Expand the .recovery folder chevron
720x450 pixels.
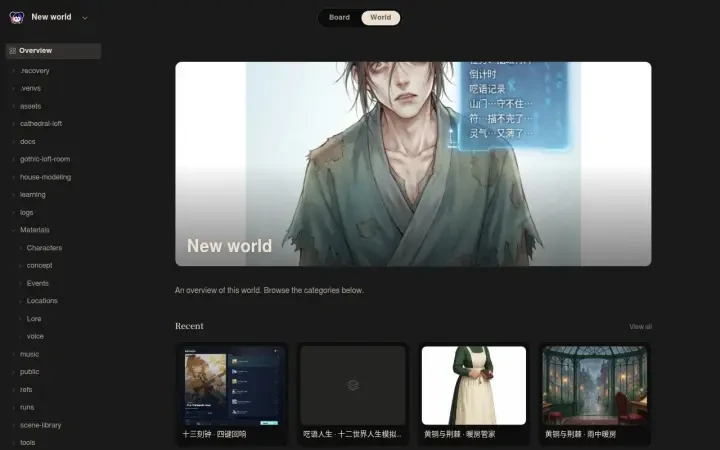coord(13,71)
